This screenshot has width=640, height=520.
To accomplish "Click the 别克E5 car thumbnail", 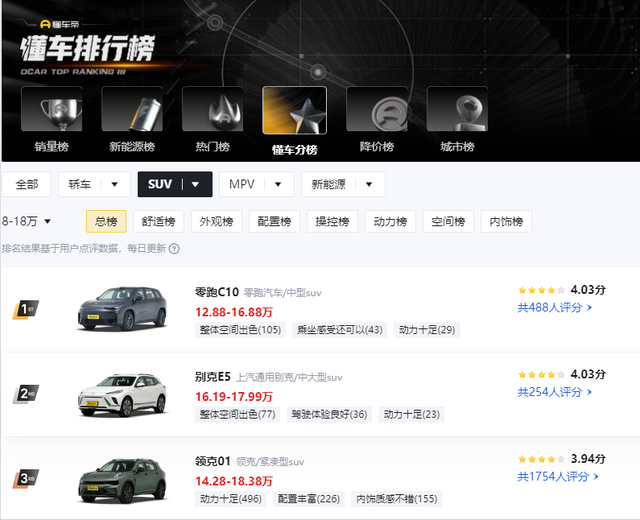I will coord(122,394).
